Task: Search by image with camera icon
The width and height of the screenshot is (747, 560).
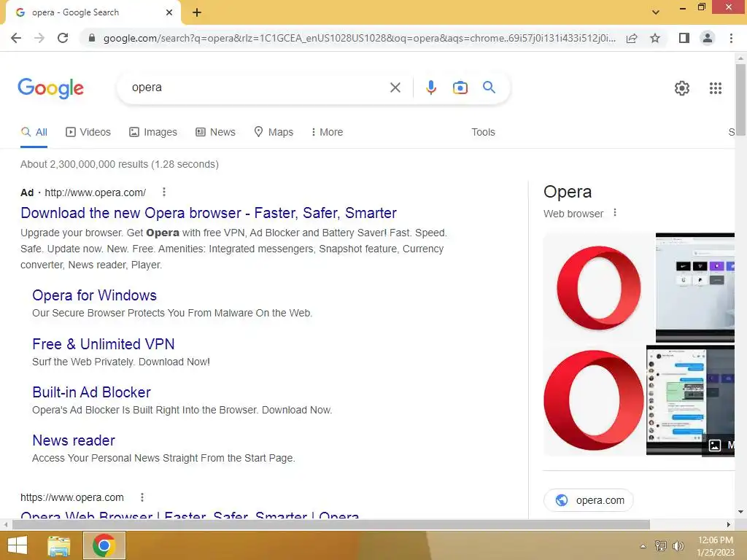Action: 460,87
